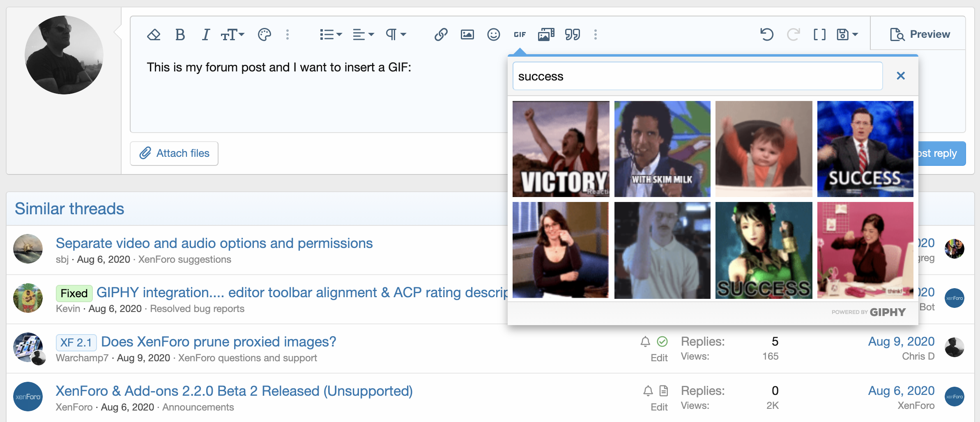The image size is (980, 422).
Task: Select the Colbert SUCCESS GIF
Action: [x=865, y=149]
